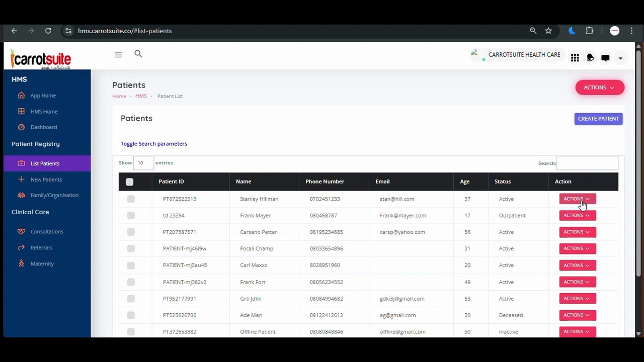Viewport: 644px width, 362px height.
Task: Open ACTIONS dropdown for Focali Champ
Action: [x=578, y=248]
